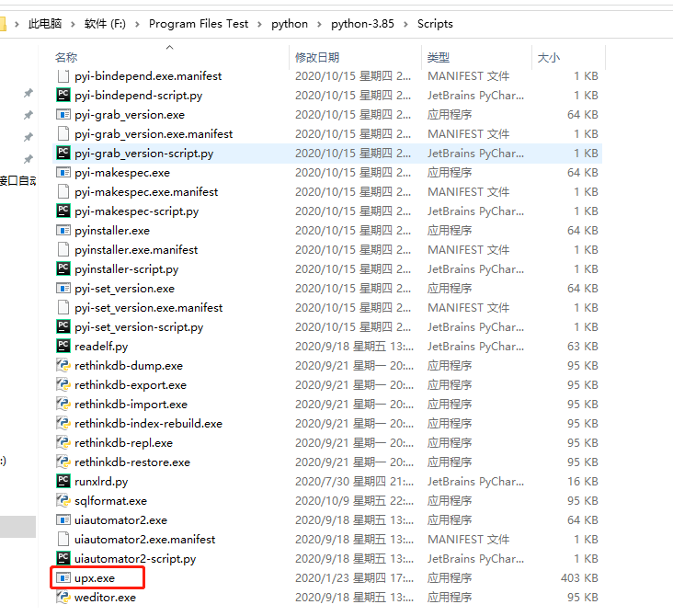The height and width of the screenshot is (616, 673).
Task: Go to python-3.85 folder breadcrumb
Action: (x=362, y=24)
